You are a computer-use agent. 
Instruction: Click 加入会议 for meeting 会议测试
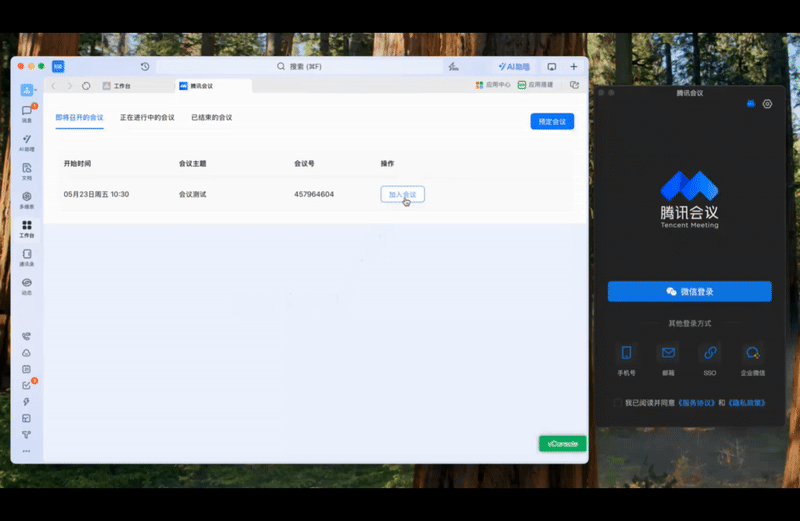(x=403, y=194)
